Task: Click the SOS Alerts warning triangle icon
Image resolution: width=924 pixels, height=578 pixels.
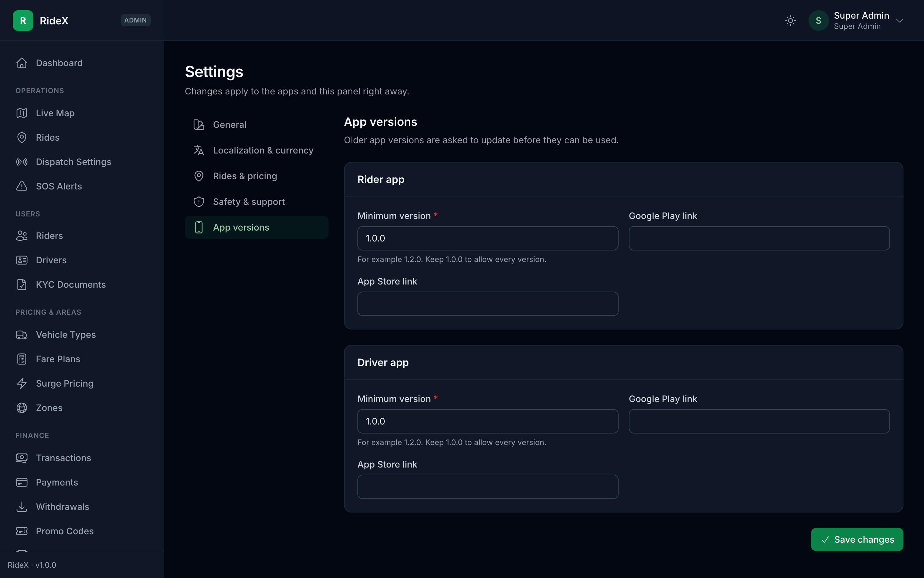Action: coord(22,186)
